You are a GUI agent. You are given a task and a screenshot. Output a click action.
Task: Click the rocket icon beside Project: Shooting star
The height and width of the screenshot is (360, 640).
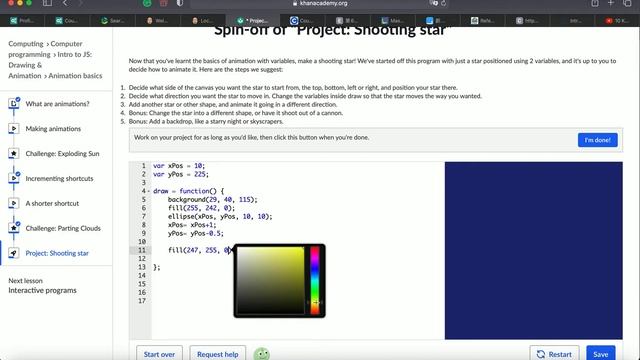click(13, 253)
